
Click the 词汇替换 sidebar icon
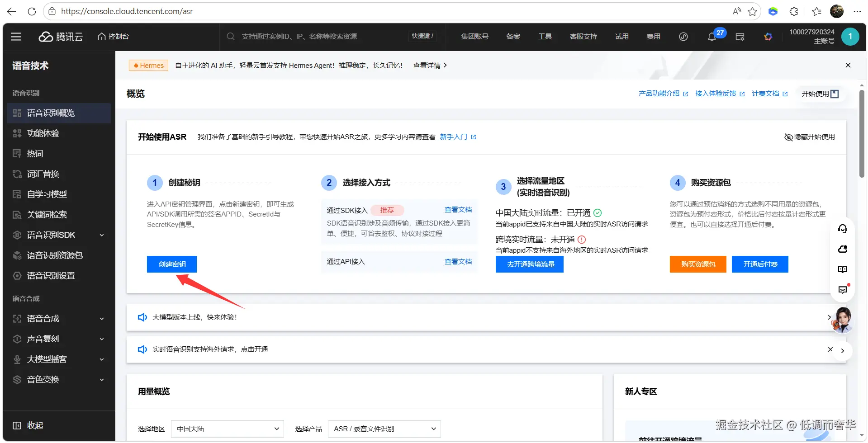click(x=17, y=174)
